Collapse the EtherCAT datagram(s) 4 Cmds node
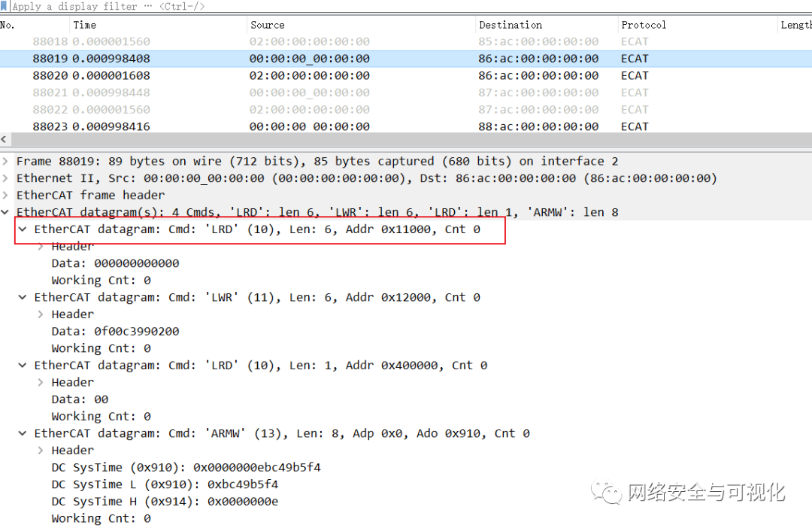The width and height of the screenshot is (812, 528). (x=5, y=211)
